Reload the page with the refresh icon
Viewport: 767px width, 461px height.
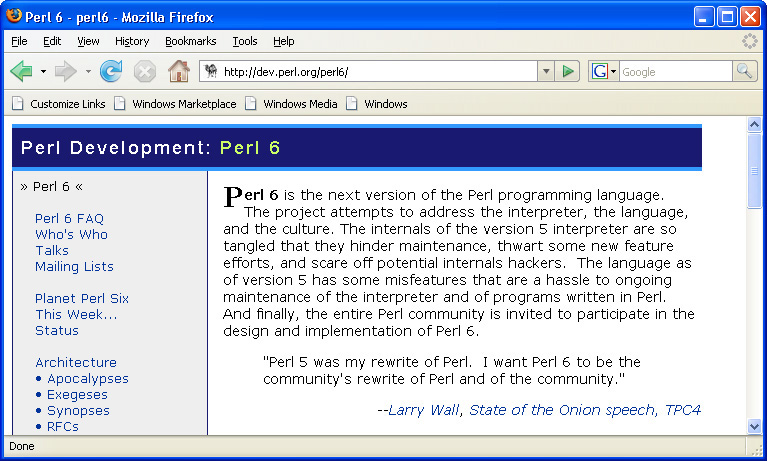[111, 71]
